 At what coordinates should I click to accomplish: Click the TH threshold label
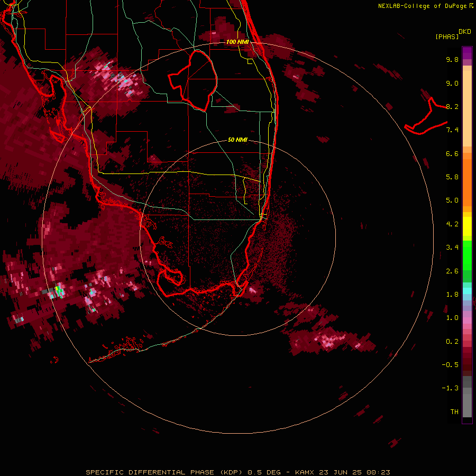454,412
